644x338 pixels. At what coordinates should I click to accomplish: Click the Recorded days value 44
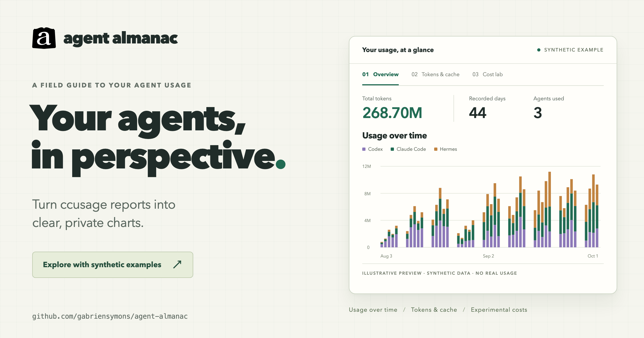coord(478,113)
